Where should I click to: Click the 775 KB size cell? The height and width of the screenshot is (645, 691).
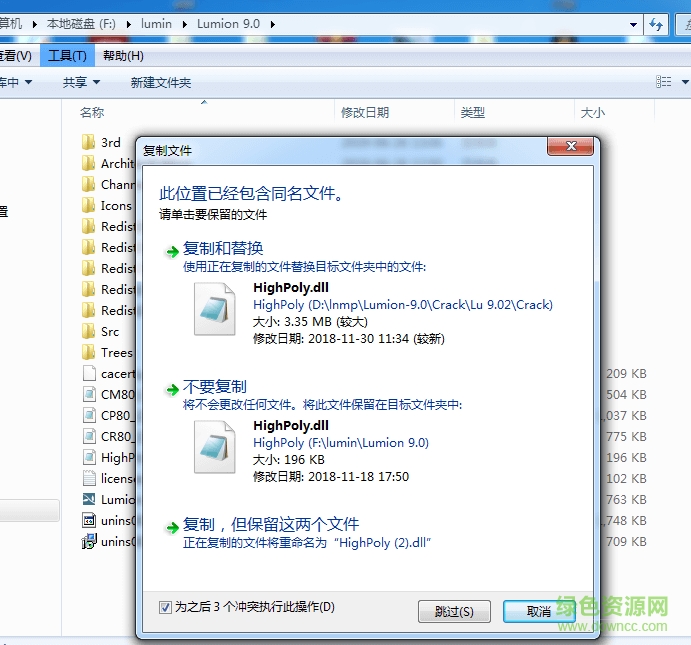626,437
